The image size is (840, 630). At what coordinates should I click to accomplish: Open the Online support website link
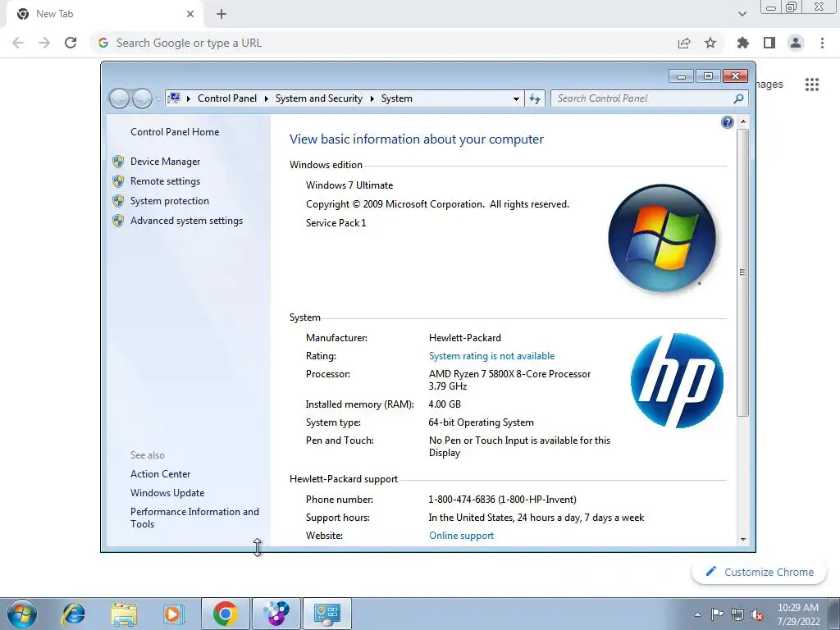461,536
